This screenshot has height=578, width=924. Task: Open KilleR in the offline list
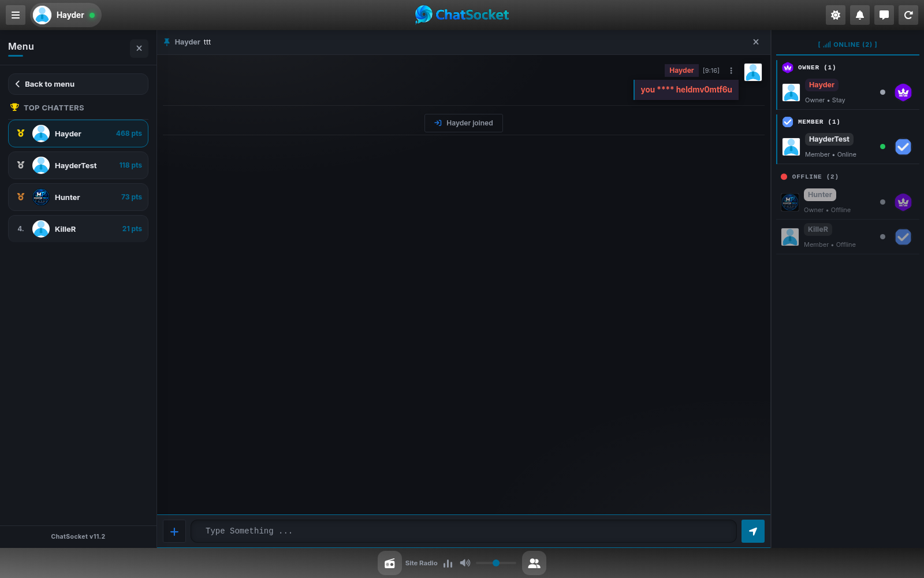(847, 237)
